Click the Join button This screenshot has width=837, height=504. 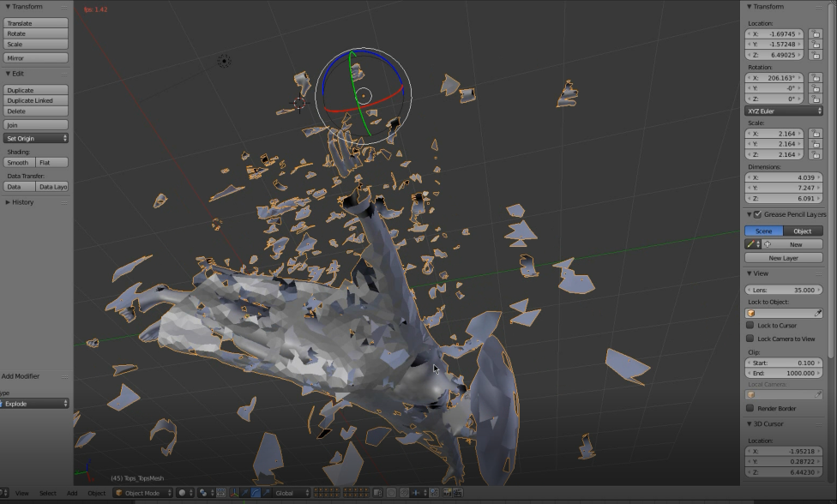(36, 125)
